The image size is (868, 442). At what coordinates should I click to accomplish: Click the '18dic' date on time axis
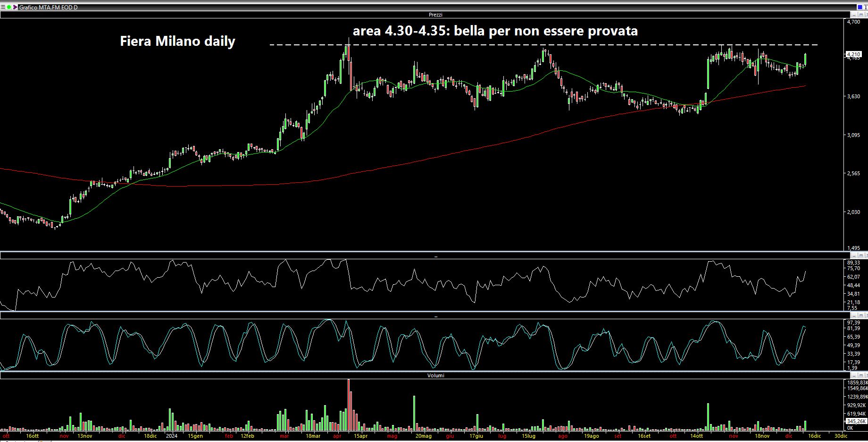[x=150, y=436]
